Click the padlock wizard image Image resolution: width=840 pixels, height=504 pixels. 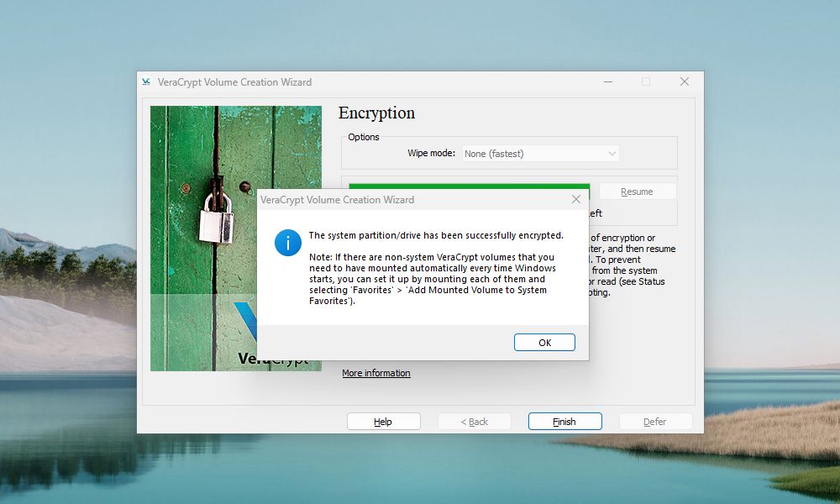tap(236, 239)
